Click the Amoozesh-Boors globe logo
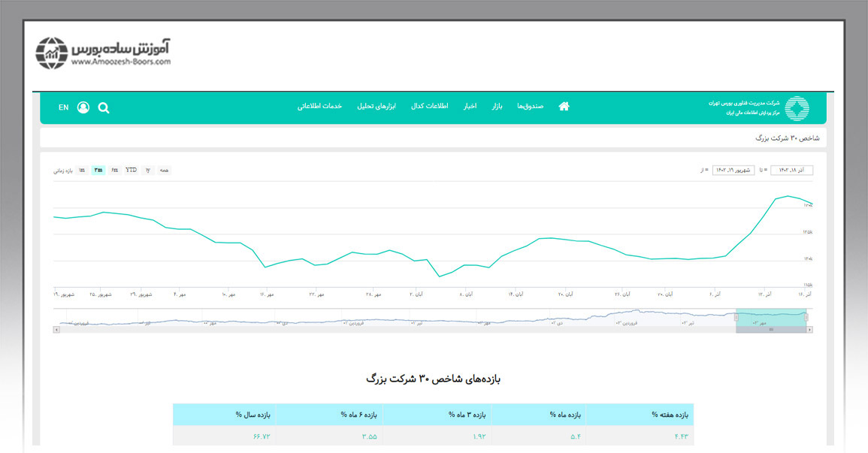This screenshot has width=868, height=453. click(x=52, y=53)
